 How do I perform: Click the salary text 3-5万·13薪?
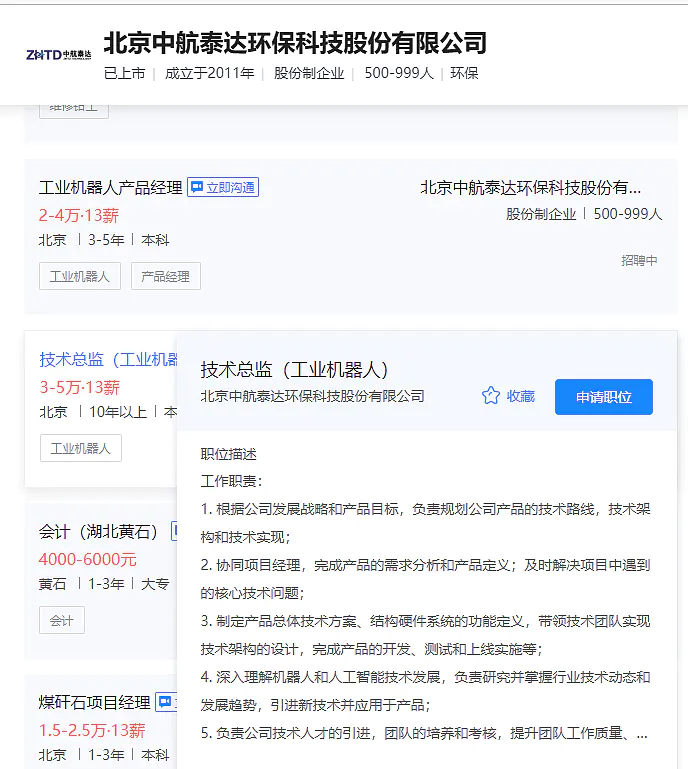(x=79, y=387)
